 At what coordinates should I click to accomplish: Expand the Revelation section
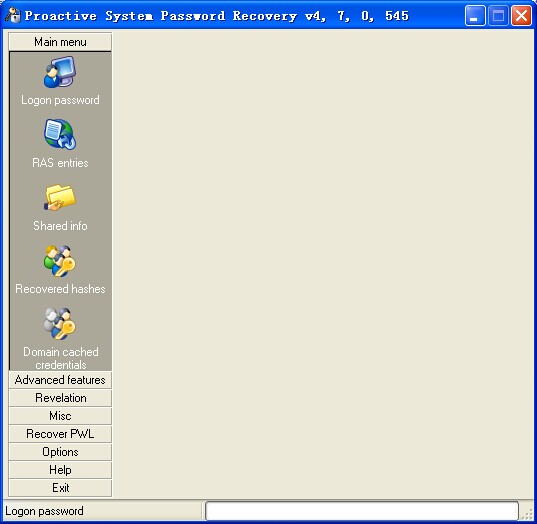pyautogui.click(x=60, y=398)
